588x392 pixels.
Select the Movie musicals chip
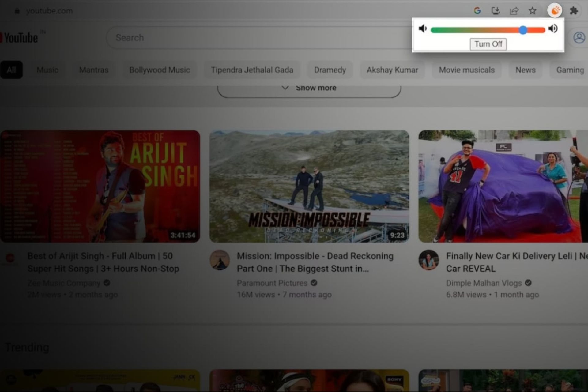467,70
